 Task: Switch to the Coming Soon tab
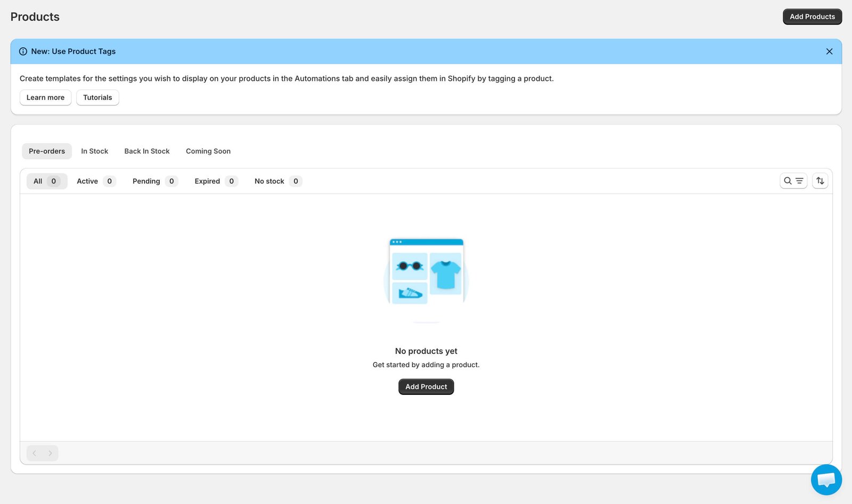(x=208, y=151)
